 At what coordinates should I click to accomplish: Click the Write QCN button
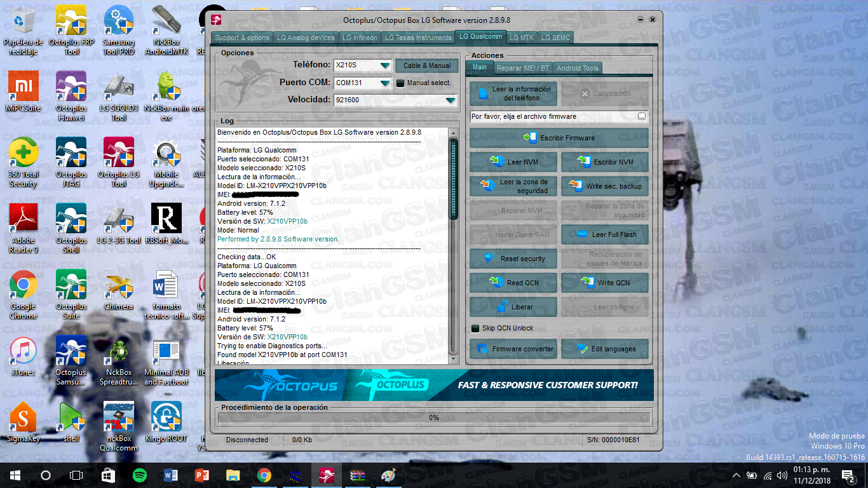click(x=605, y=283)
